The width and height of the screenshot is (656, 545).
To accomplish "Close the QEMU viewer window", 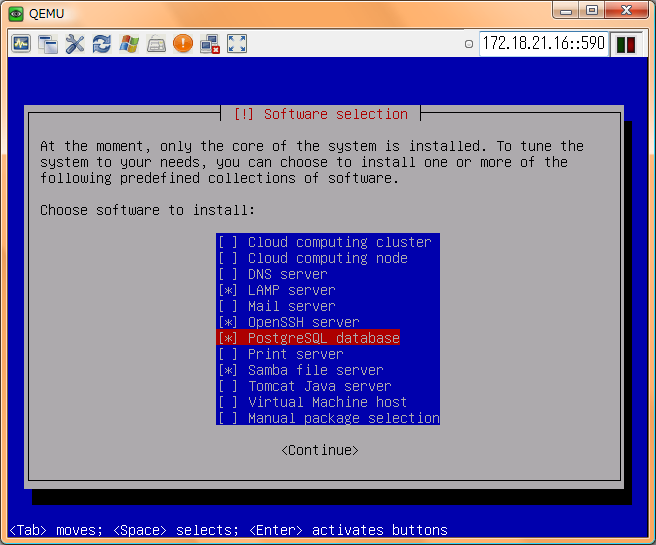I will (626, 10).
